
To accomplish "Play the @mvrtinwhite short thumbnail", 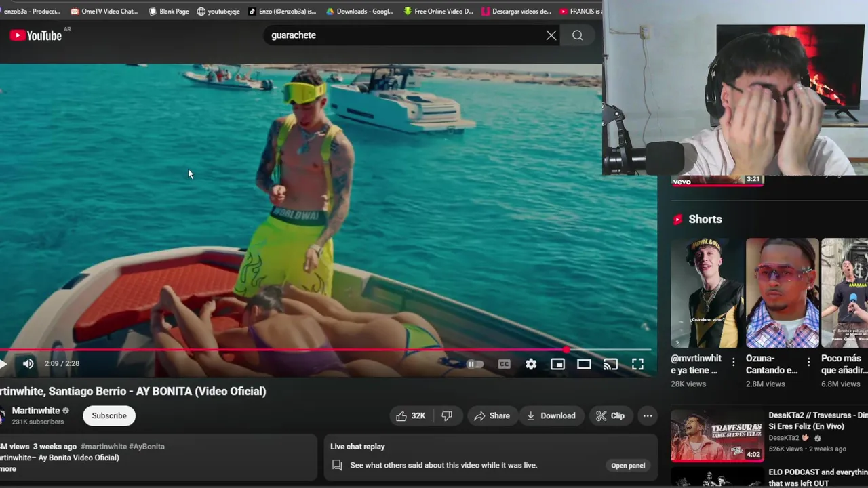I will click(707, 293).
